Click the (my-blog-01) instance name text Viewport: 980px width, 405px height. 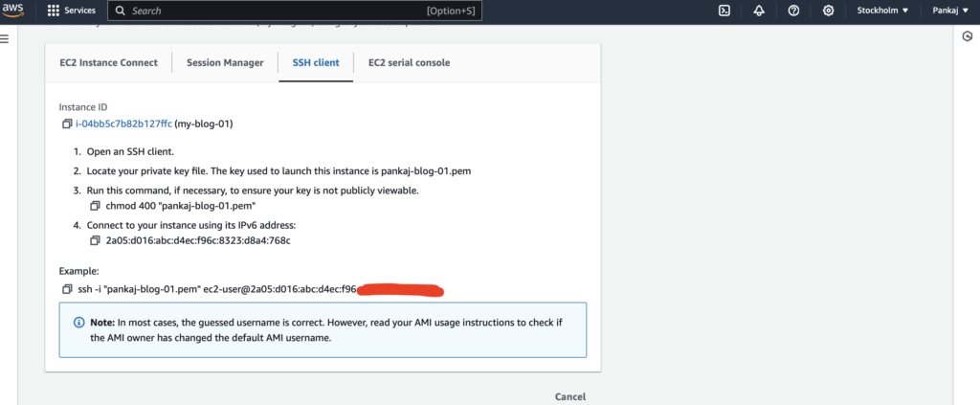coord(204,124)
